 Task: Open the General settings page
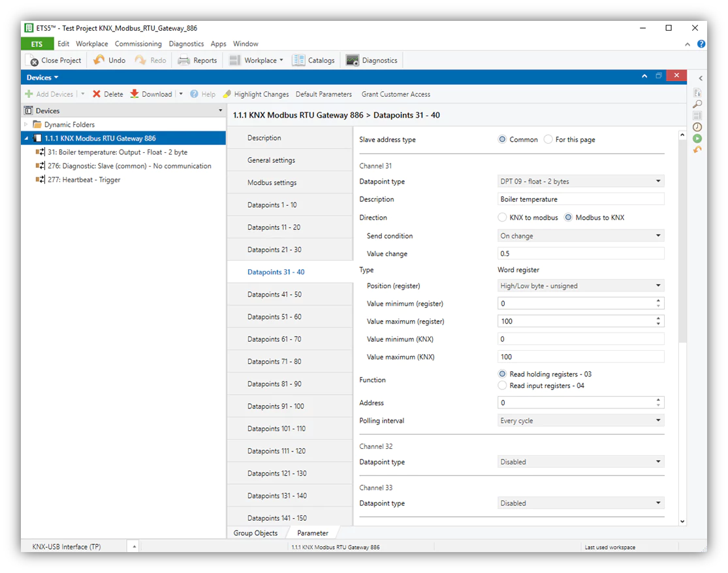[x=290, y=160]
